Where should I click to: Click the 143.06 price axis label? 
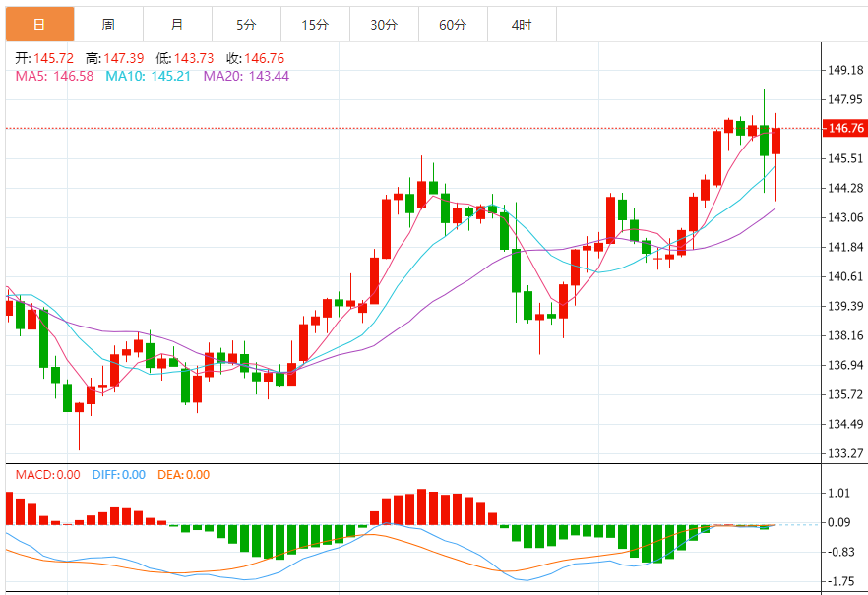coord(845,217)
